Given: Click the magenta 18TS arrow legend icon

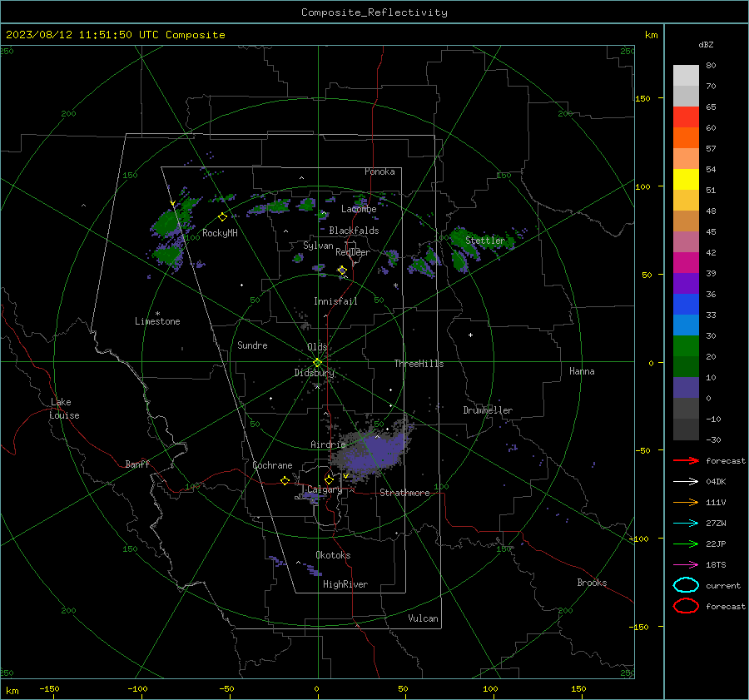Looking at the screenshot, I should 686,565.
